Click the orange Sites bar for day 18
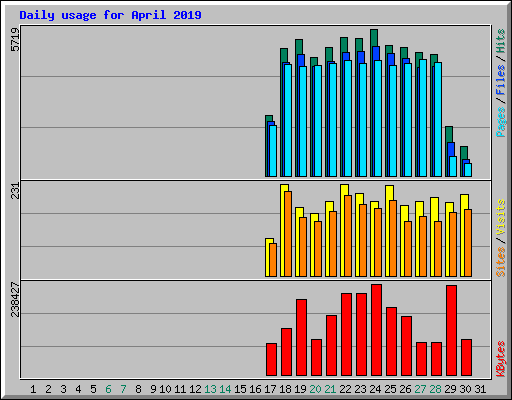512x400 pixels. 288,234
